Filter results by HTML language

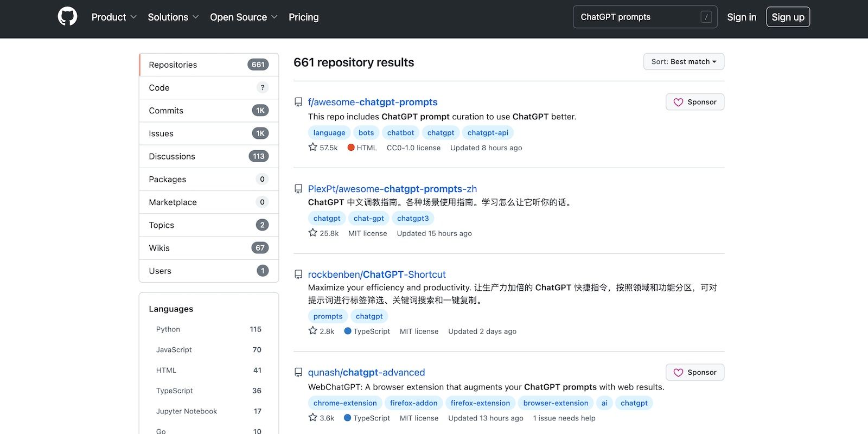[209, 370]
